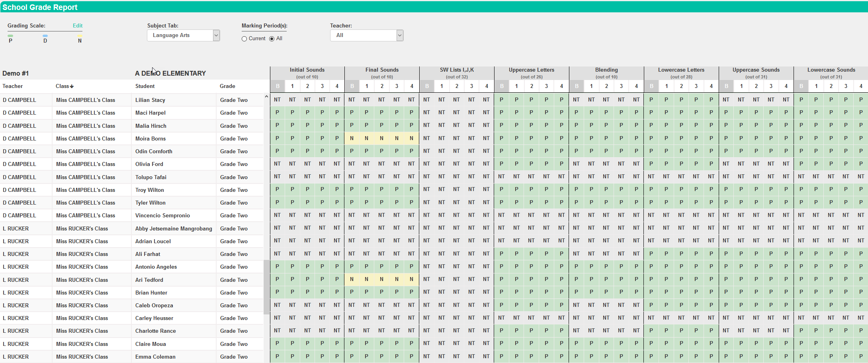This screenshot has height=363, width=868.
Task: Select student Vincencio Sempronio
Action: [162, 215]
